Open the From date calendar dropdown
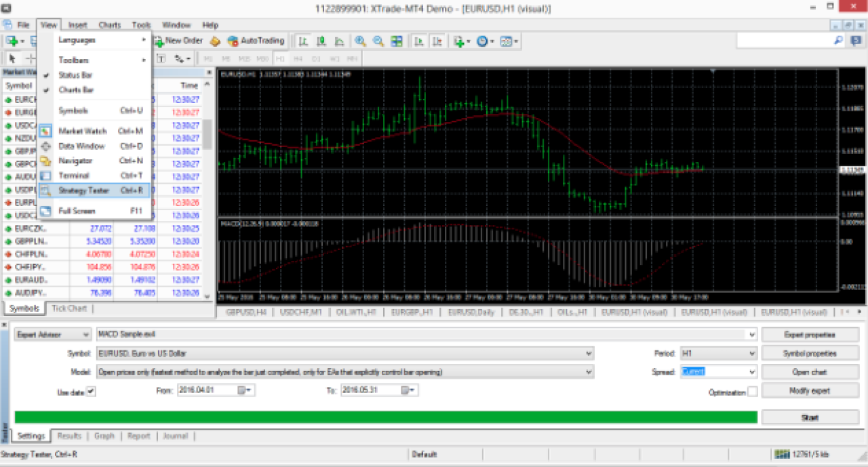Viewport: 868px width, 467px height. 245,390
